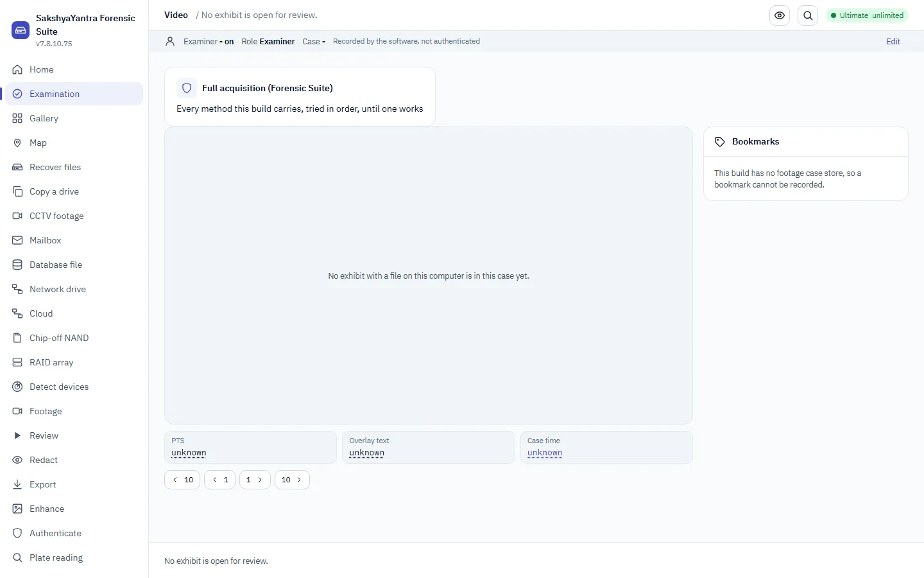Step back 10 frames

pos(182,480)
